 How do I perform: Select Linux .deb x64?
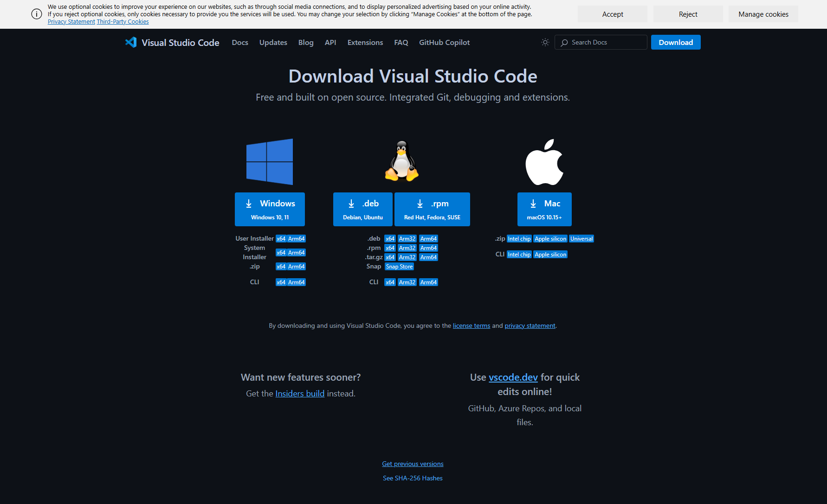point(390,239)
